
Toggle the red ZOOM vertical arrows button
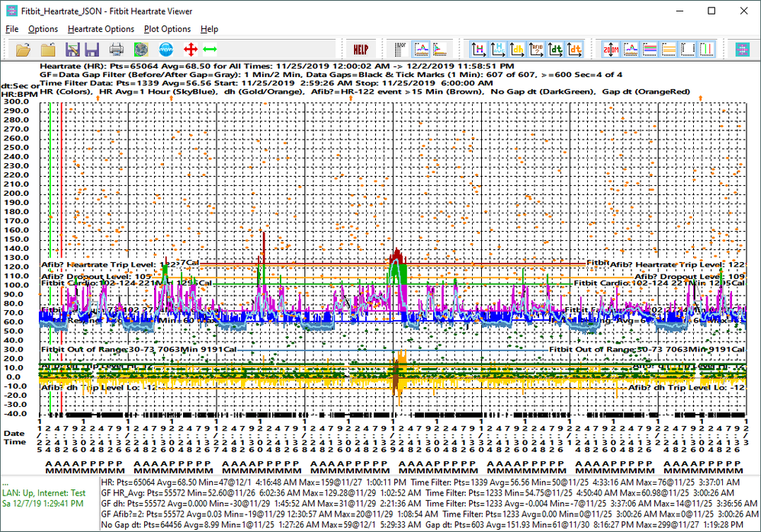[x=611, y=50]
